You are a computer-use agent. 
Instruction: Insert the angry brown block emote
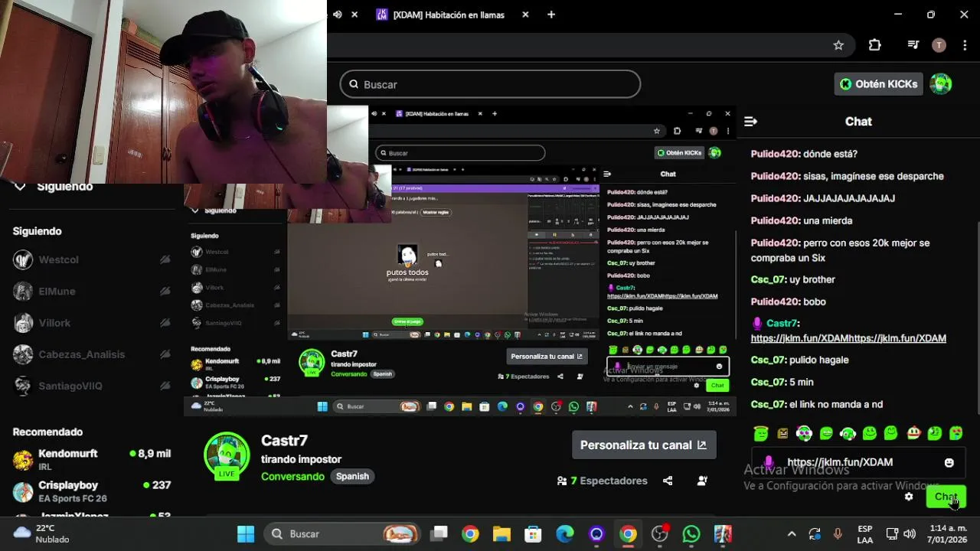[x=782, y=433]
